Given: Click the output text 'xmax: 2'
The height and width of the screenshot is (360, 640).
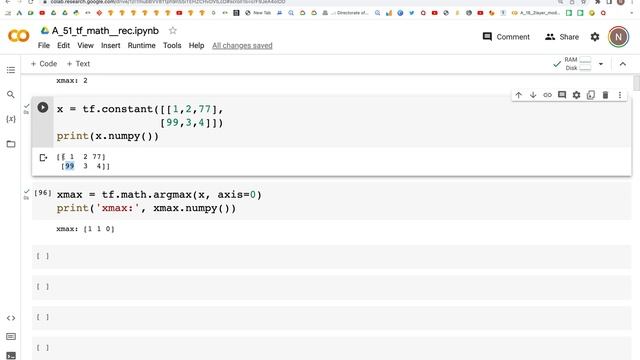Looking at the screenshot, I should click(72, 80).
